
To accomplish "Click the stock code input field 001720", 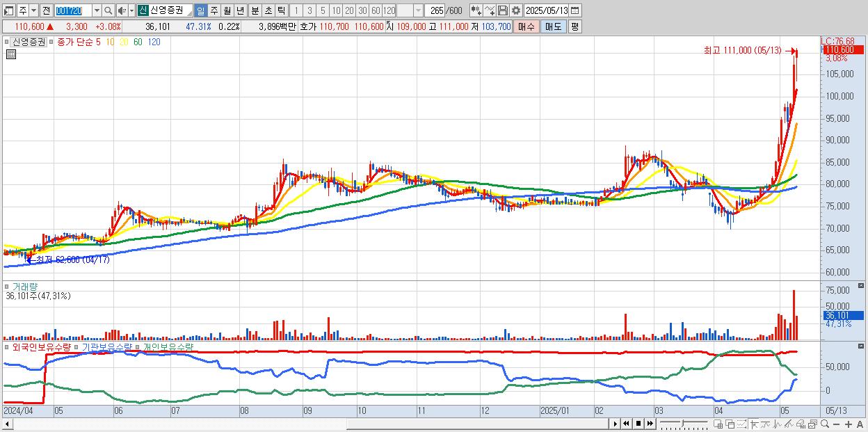I will pyautogui.click(x=73, y=10).
